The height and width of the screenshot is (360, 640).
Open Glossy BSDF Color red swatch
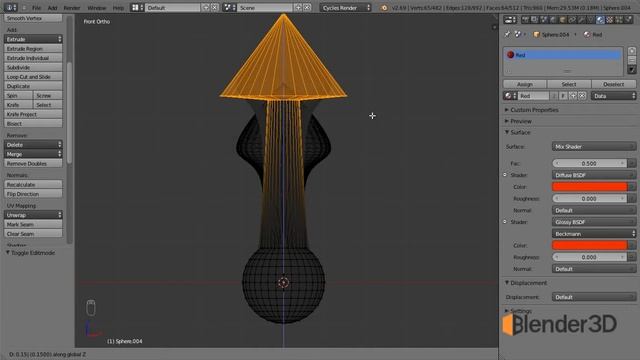coord(589,245)
